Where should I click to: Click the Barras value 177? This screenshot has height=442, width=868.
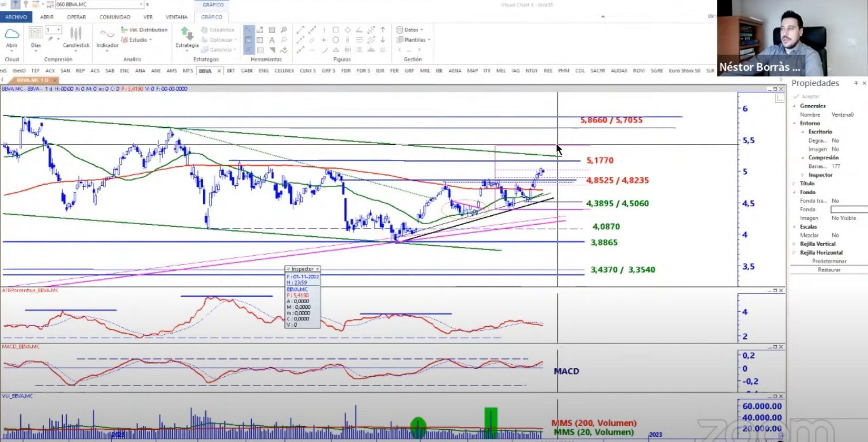click(x=836, y=166)
